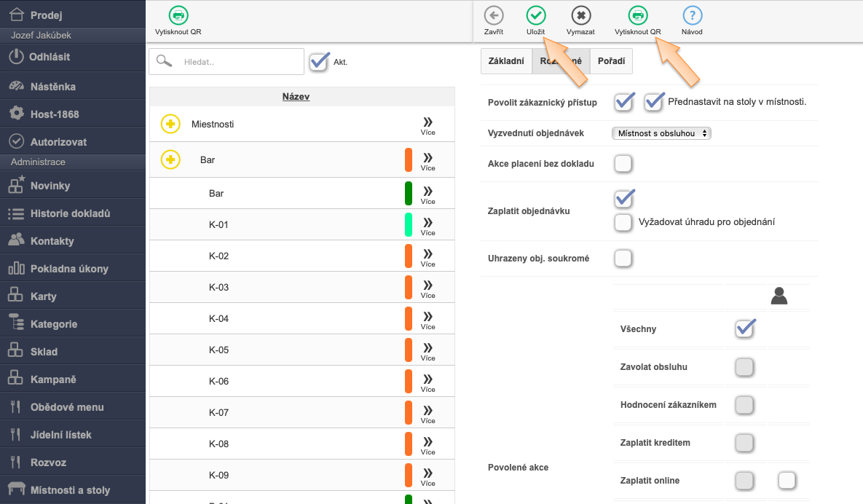Check Vyžadovat úhradu pro objednání

coord(623,222)
